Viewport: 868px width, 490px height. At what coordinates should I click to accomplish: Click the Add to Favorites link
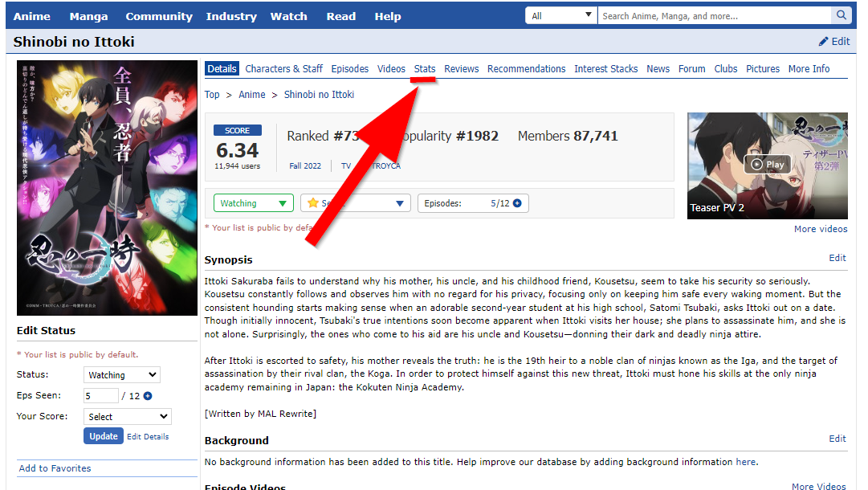click(x=55, y=468)
